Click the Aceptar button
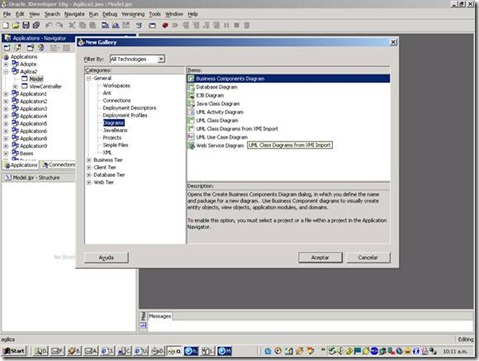 pyautogui.click(x=320, y=257)
